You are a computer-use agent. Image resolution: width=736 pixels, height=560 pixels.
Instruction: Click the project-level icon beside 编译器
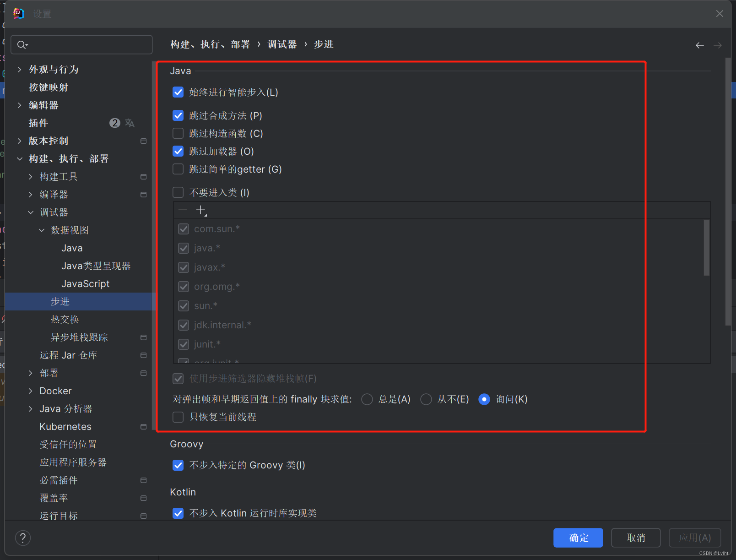click(143, 195)
